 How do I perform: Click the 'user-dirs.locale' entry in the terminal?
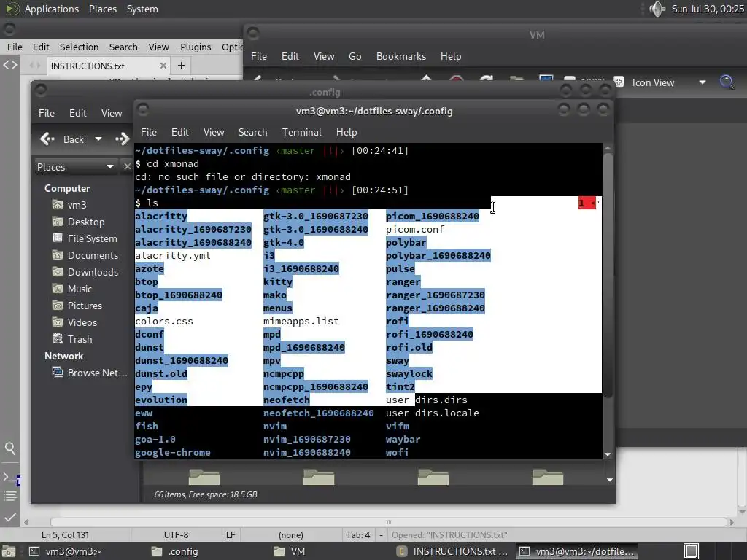click(x=433, y=413)
